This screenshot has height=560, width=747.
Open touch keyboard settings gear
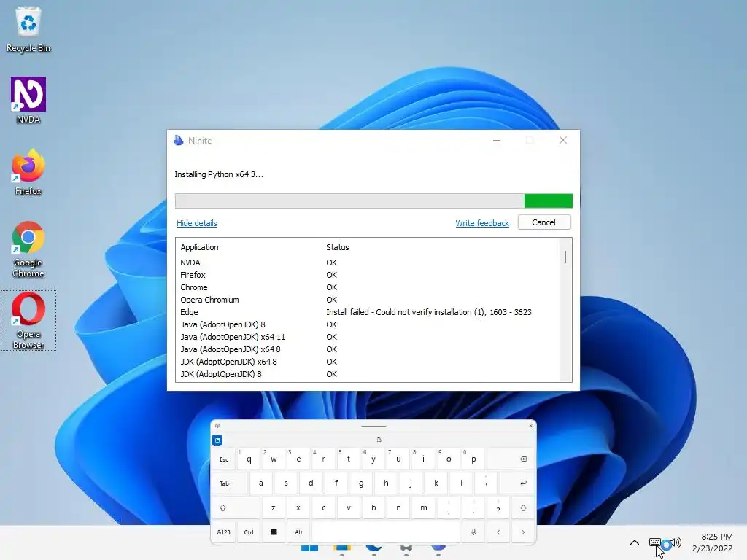[217, 426]
